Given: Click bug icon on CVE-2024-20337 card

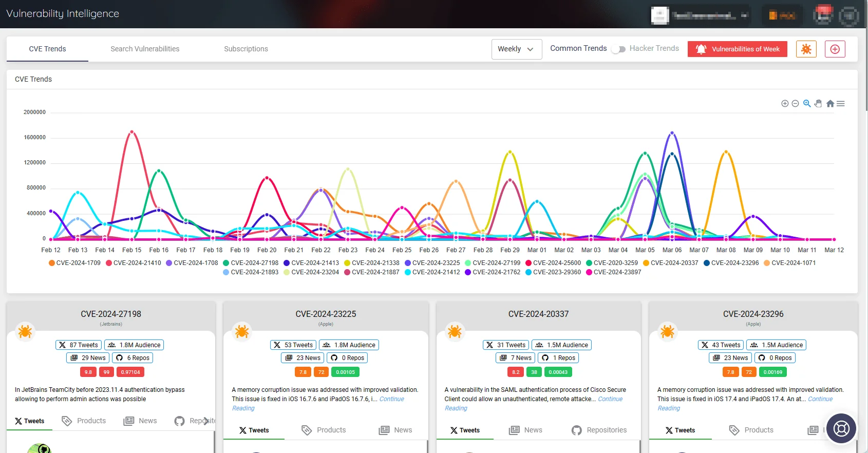Looking at the screenshot, I should click(x=455, y=331).
